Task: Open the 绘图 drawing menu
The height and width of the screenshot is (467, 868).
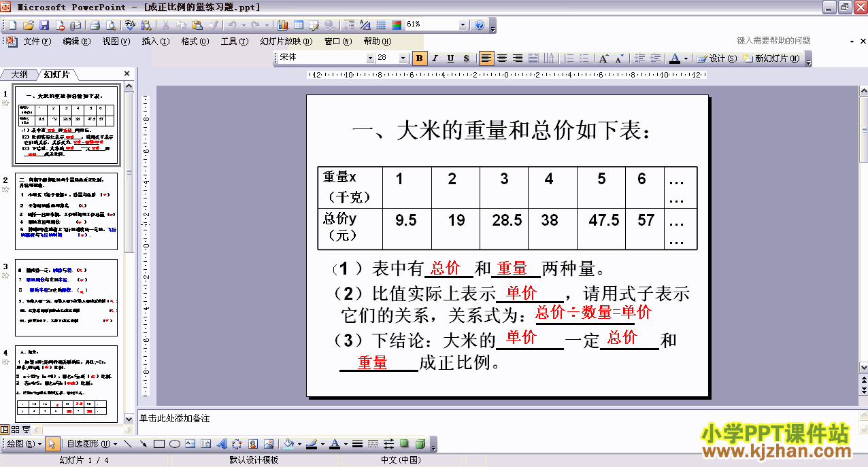Action: tap(24, 444)
